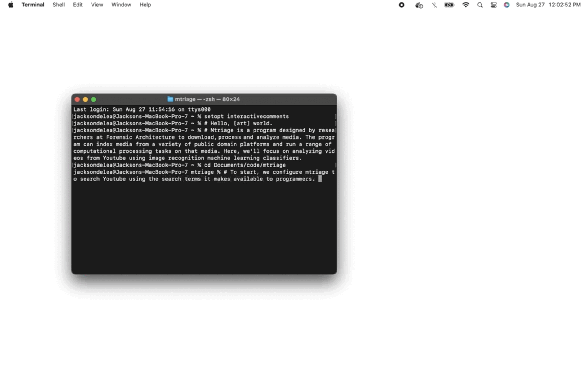Screen dimensions: 588x368
Task: Click the battery charging icon
Action: coord(449,5)
